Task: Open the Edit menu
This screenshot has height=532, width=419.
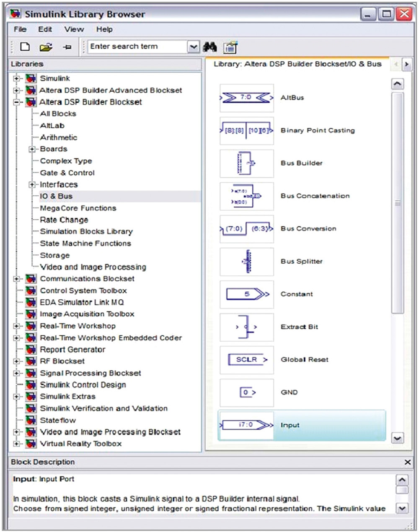Action: (x=45, y=29)
